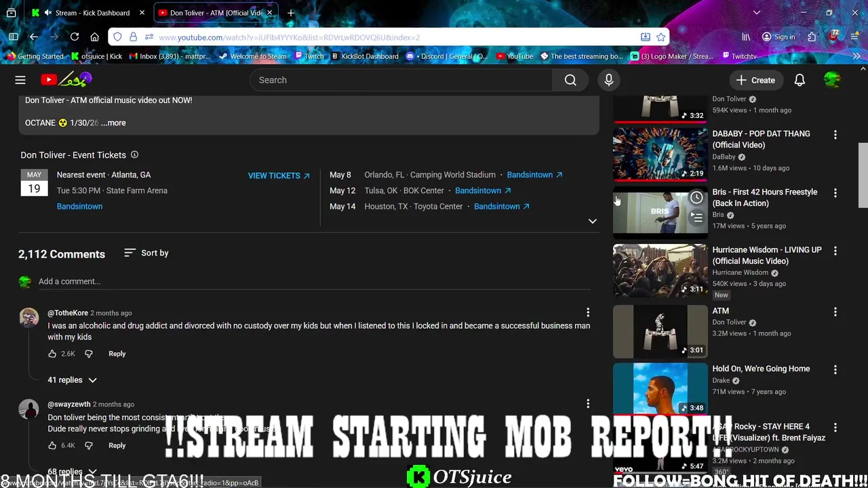The width and height of the screenshot is (868, 488).
Task: Open a new browser tab
Action: click(291, 13)
